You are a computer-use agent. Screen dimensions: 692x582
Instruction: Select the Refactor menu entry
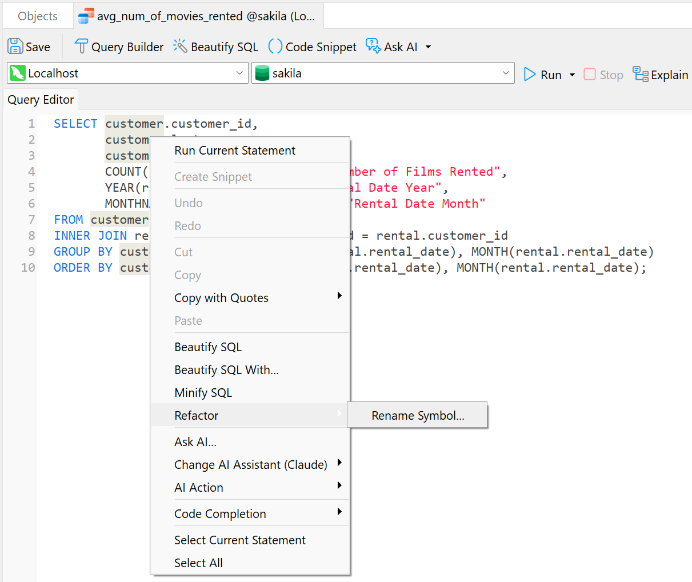(x=250, y=415)
